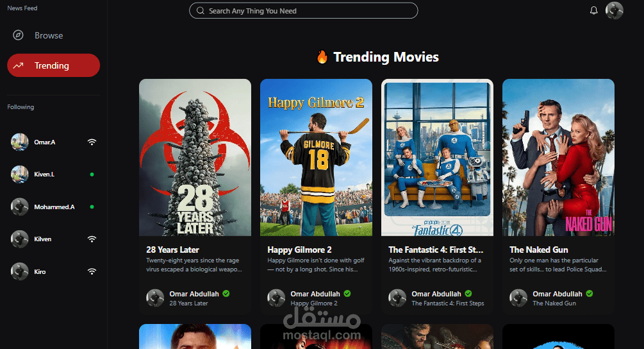The width and height of the screenshot is (644, 349).
Task: Click author avatar on 28 Years Later card
Action: (x=155, y=298)
